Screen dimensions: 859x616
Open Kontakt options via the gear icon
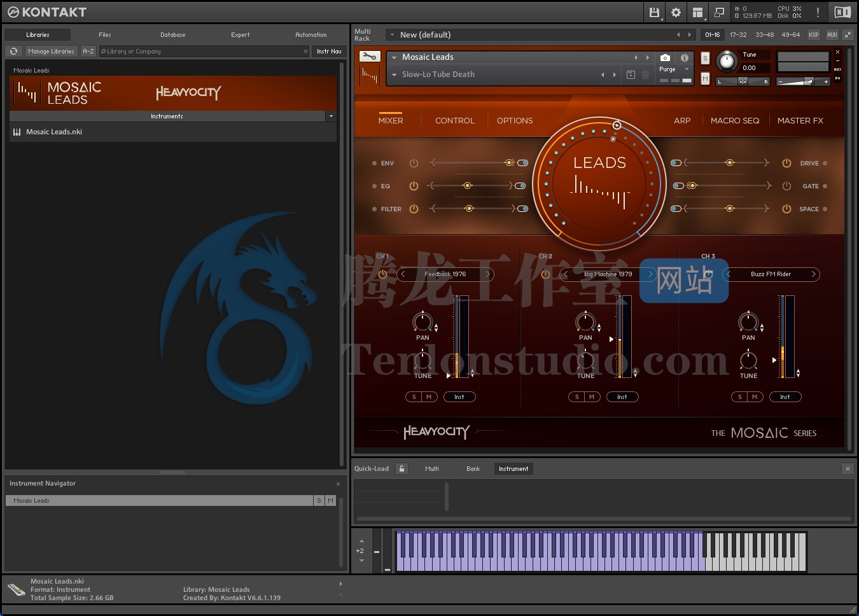[x=675, y=12]
